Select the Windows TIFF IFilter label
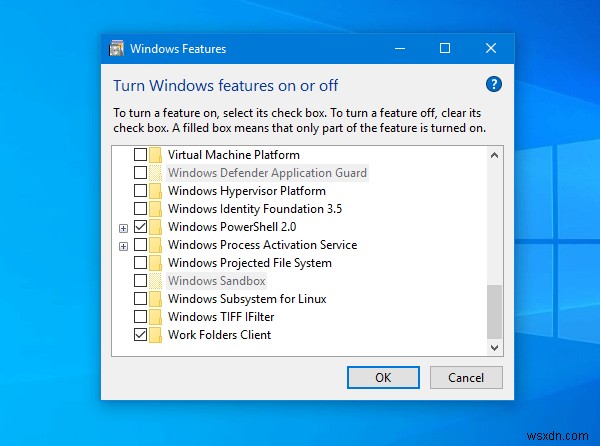The width and height of the screenshot is (600, 446). point(221,317)
